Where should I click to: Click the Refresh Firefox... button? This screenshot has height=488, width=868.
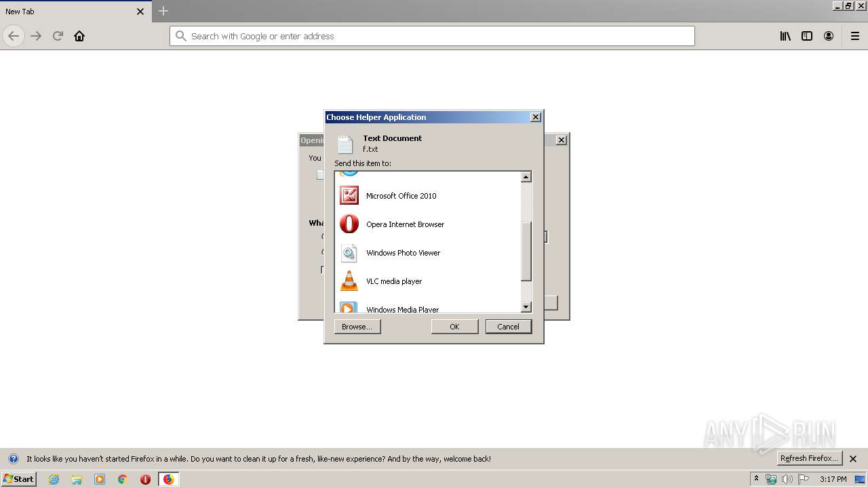(810, 458)
